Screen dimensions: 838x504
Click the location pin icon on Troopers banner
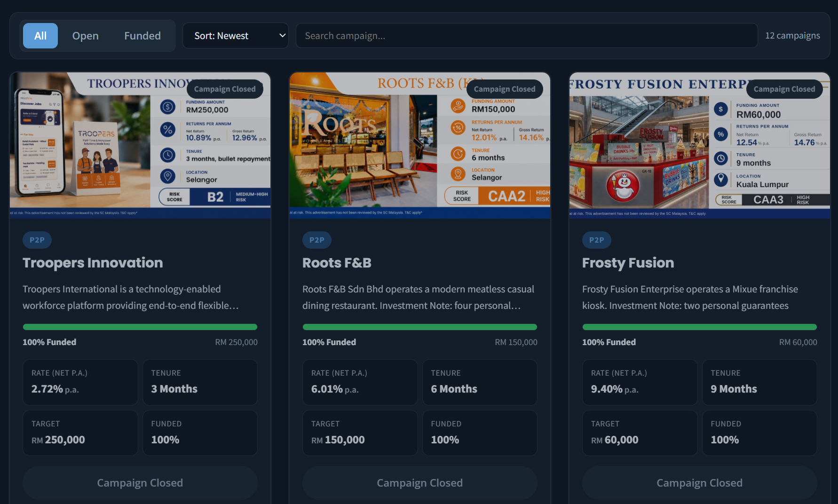coord(167,176)
